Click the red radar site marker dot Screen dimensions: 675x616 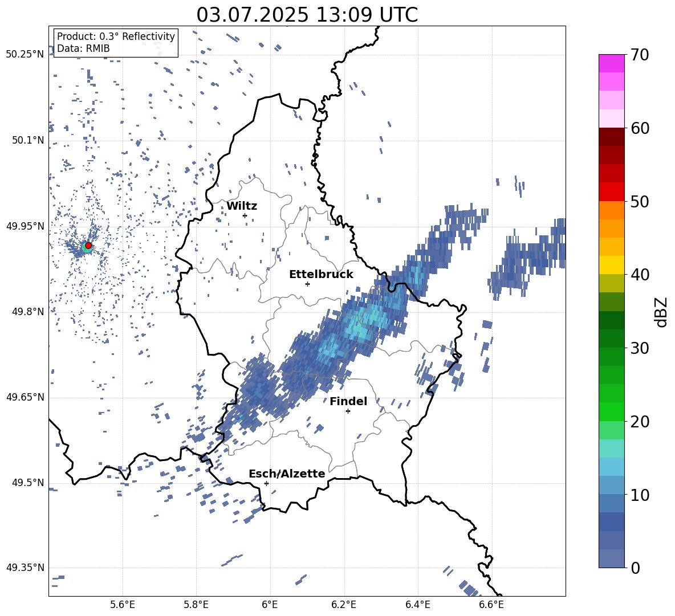88,246
